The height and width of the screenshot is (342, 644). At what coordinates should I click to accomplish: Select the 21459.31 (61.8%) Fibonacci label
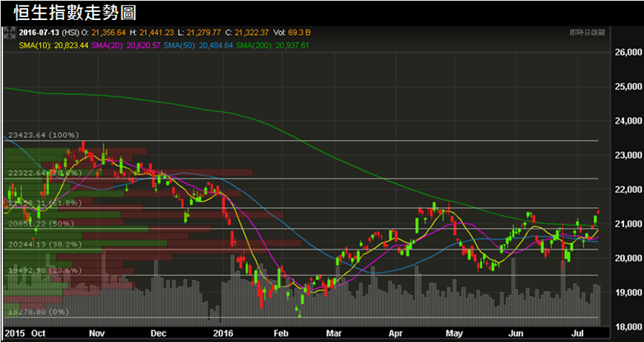(x=45, y=203)
